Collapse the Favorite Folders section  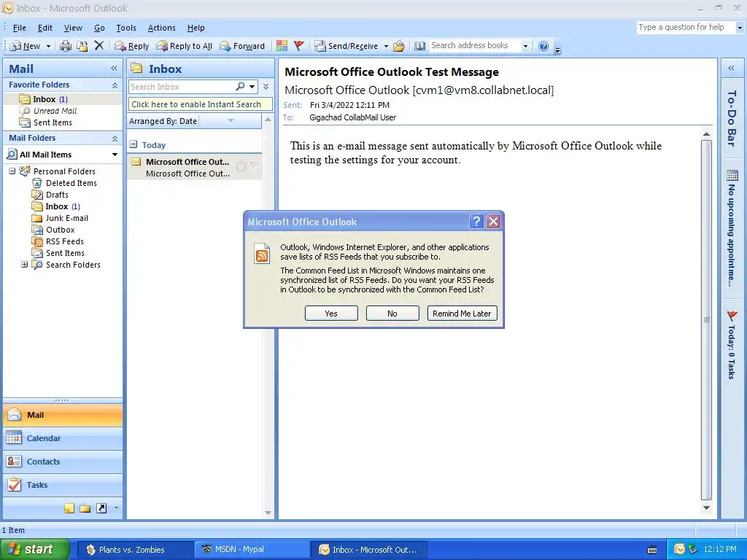point(115,85)
